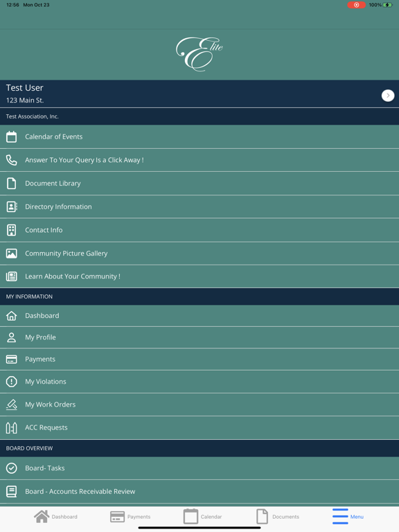View My Violations
The image size is (399, 532).
pyautogui.click(x=199, y=382)
